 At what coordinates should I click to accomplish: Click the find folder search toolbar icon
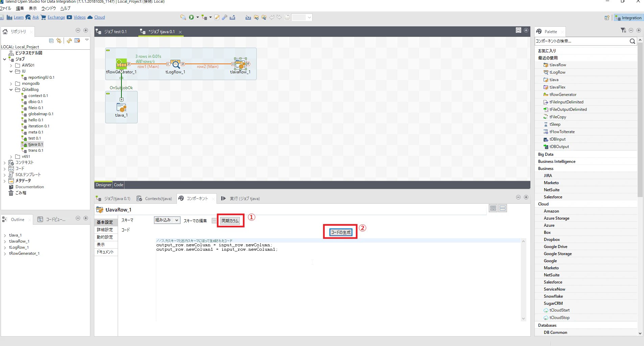pyautogui.click(x=183, y=17)
